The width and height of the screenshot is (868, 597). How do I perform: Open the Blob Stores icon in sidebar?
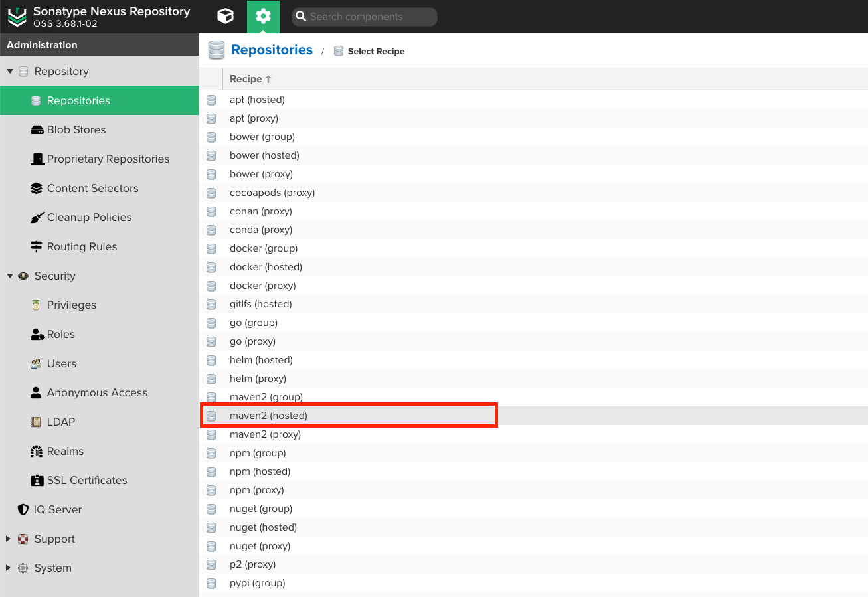(37, 130)
